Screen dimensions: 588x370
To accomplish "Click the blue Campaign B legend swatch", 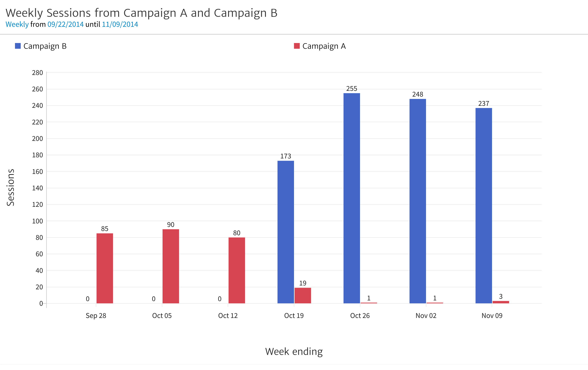I will pos(18,46).
